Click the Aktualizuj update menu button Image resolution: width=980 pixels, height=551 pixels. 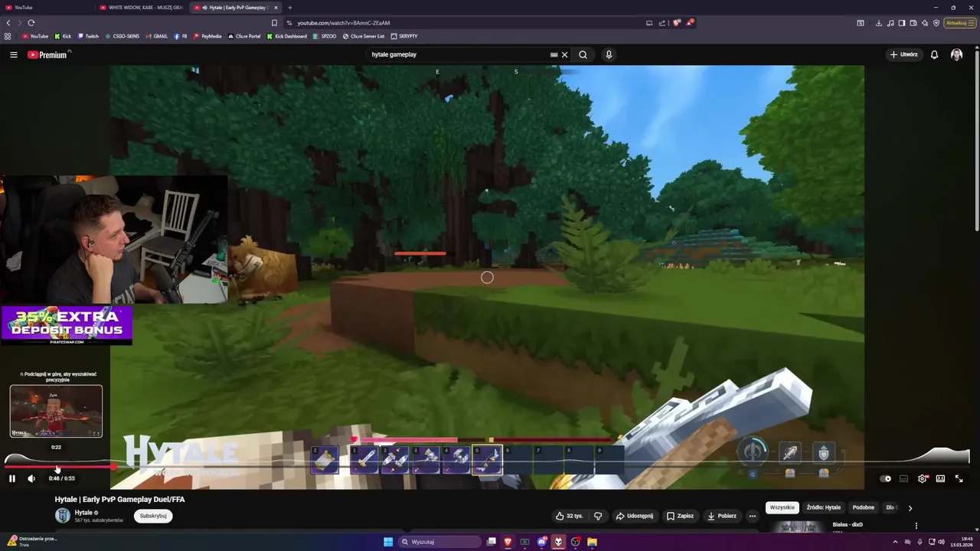tap(959, 23)
